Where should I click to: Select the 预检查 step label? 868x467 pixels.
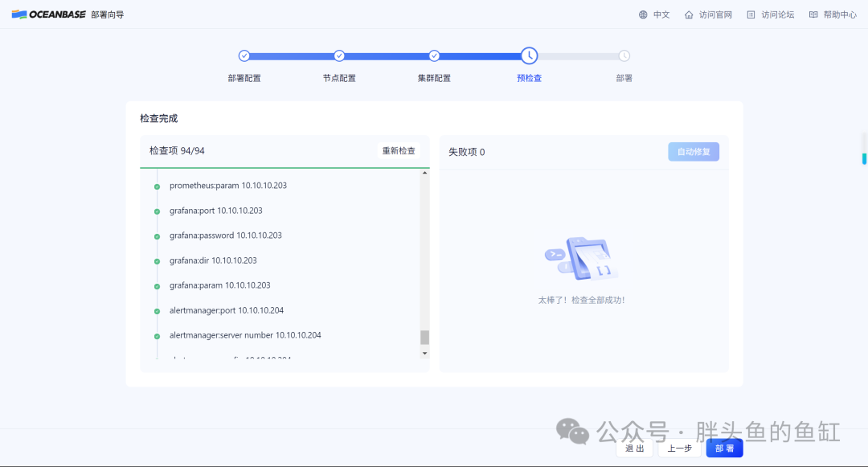point(529,78)
